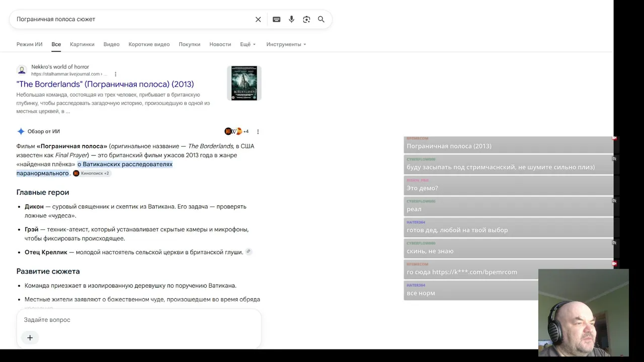Open three-dot menu of the AI overview

click(258, 132)
